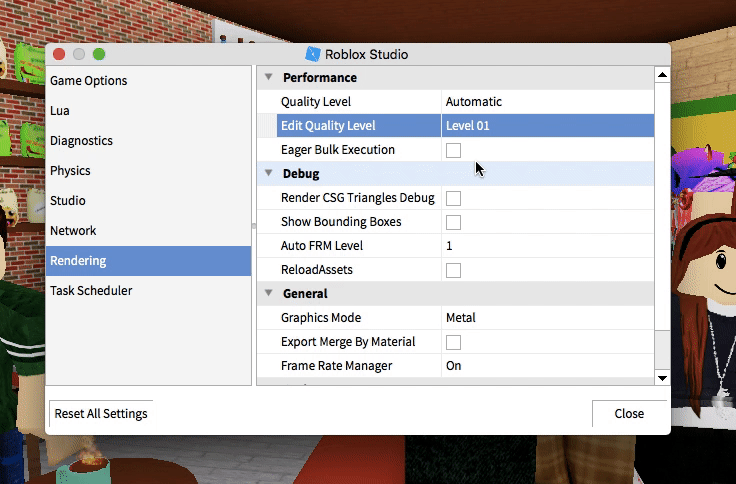Click the Auto FRM Level value field
This screenshot has width=736, height=484.
546,246
